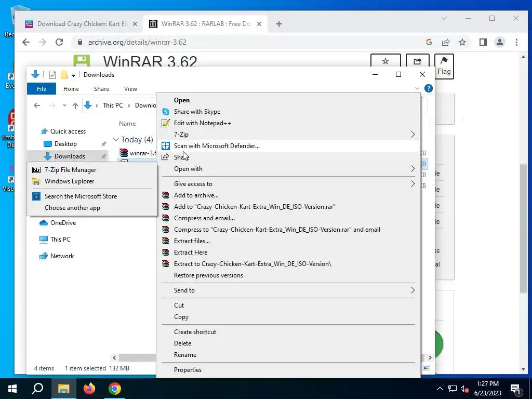Open the Home ribbon tab

click(71, 89)
